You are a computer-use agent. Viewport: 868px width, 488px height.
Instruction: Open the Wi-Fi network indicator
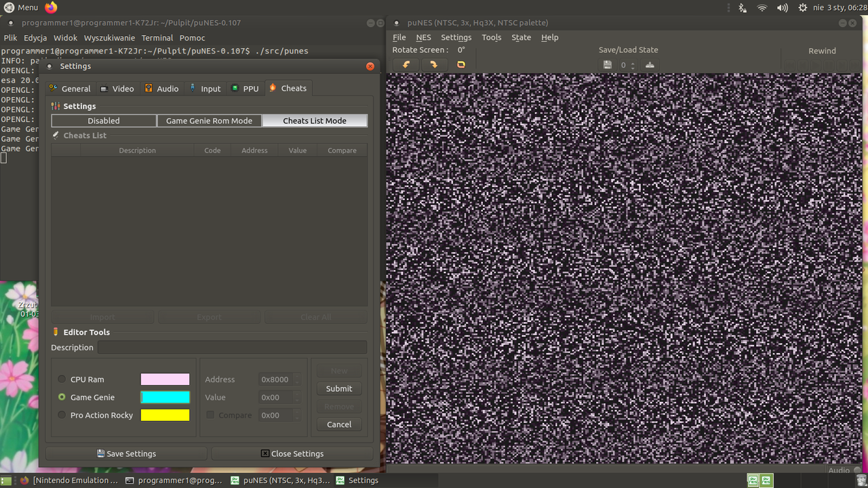pos(762,7)
